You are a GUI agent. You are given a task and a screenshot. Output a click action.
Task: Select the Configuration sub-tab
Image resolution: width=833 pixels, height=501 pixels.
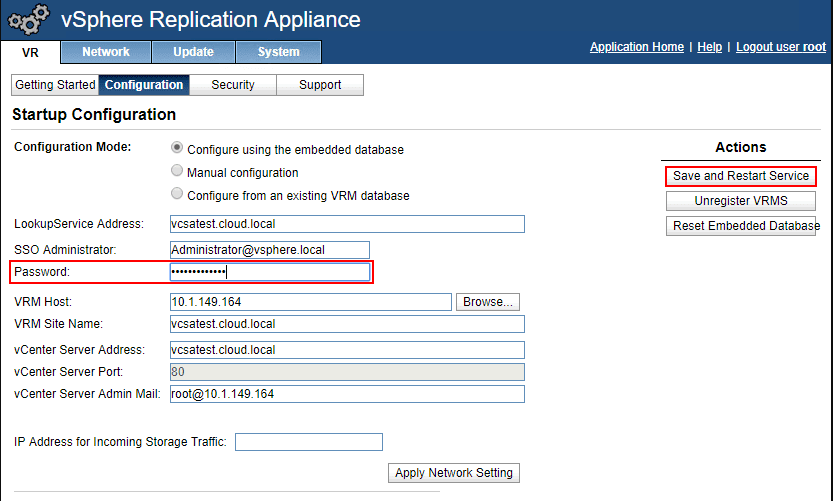point(144,85)
